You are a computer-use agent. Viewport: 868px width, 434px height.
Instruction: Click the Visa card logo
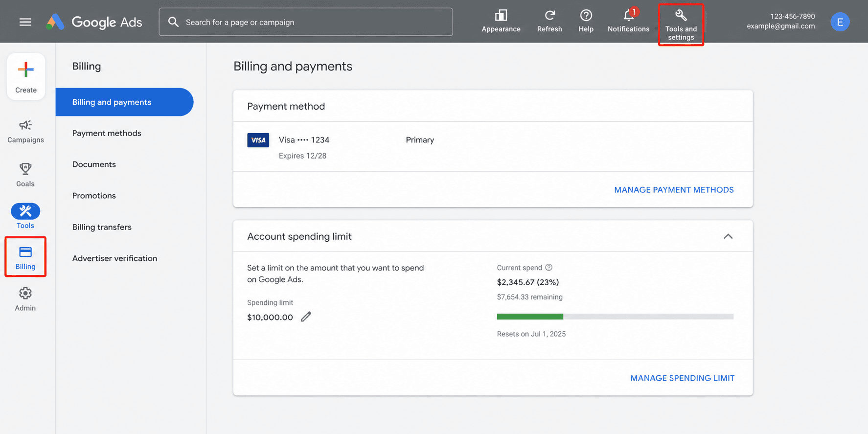[x=258, y=140]
